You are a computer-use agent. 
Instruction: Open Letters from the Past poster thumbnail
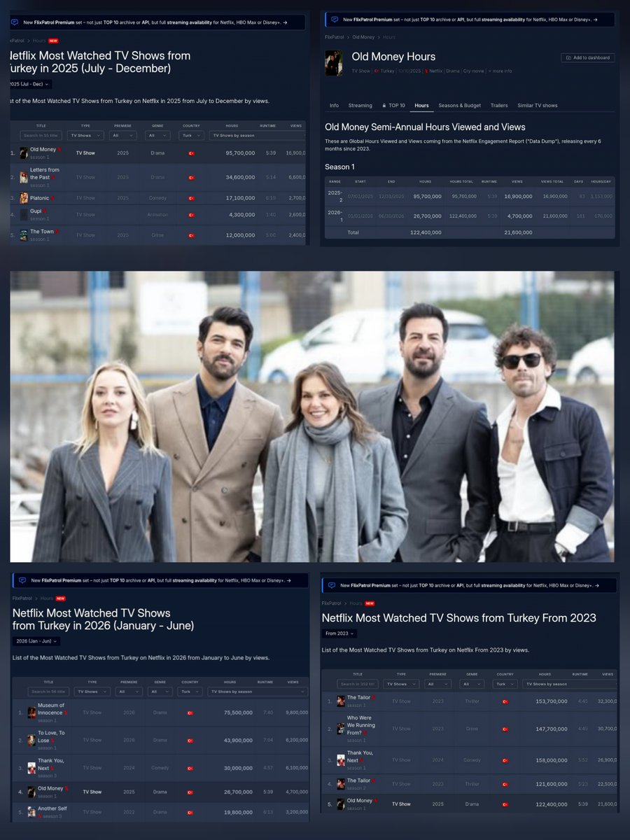pos(24,177)
